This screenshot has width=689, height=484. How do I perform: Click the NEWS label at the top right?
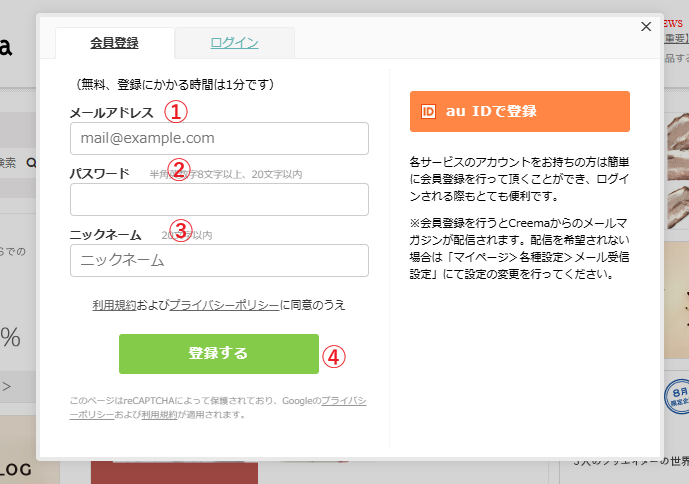click(675, 21)
